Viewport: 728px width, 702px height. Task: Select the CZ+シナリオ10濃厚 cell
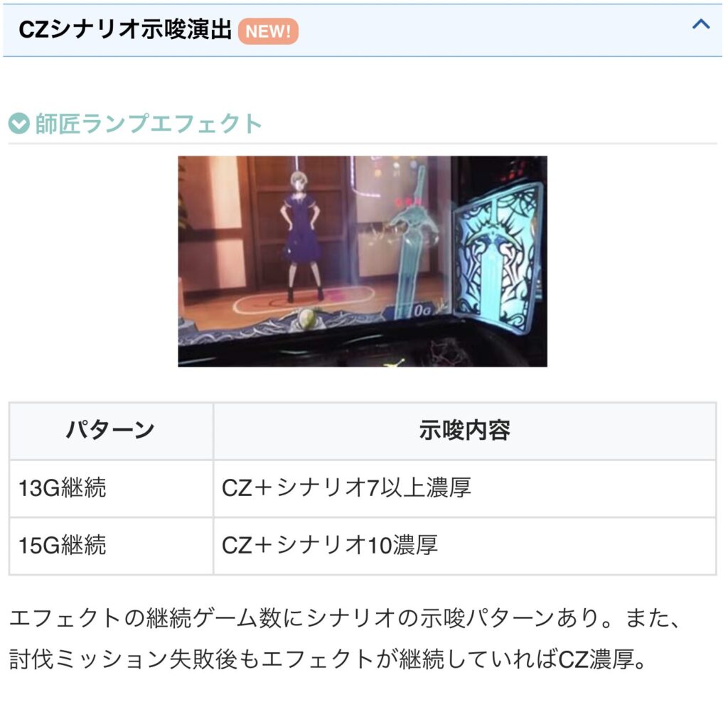[465, 546]
